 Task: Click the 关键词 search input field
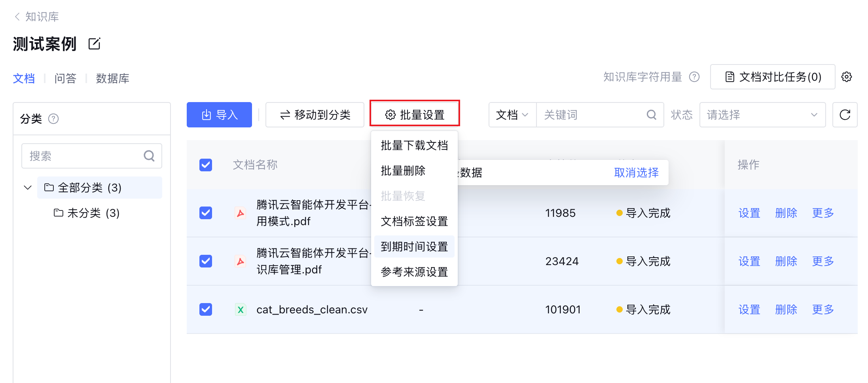(591, 115)
